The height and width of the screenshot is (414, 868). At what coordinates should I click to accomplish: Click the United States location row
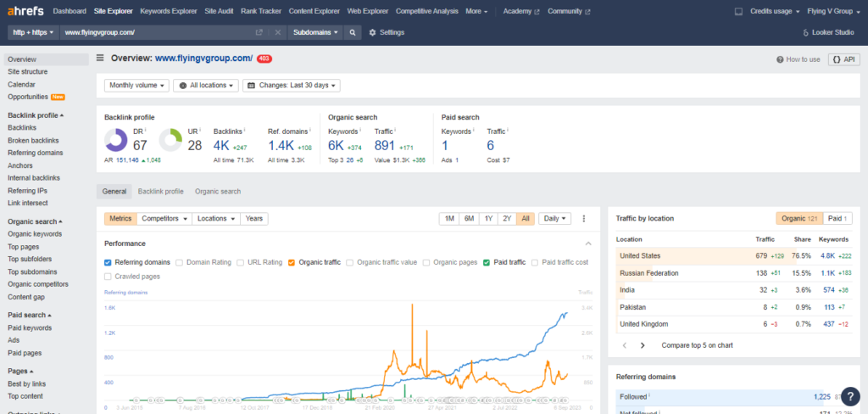[734, 256]
